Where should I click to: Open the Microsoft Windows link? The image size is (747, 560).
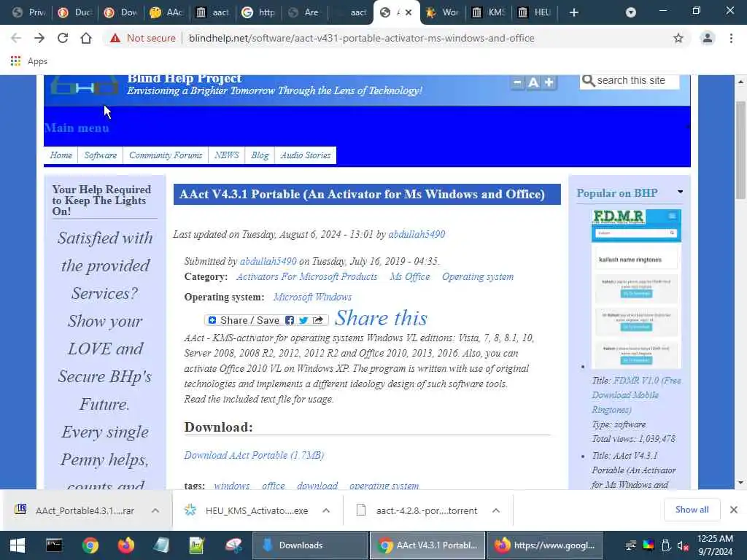click(x=312, y=297)
